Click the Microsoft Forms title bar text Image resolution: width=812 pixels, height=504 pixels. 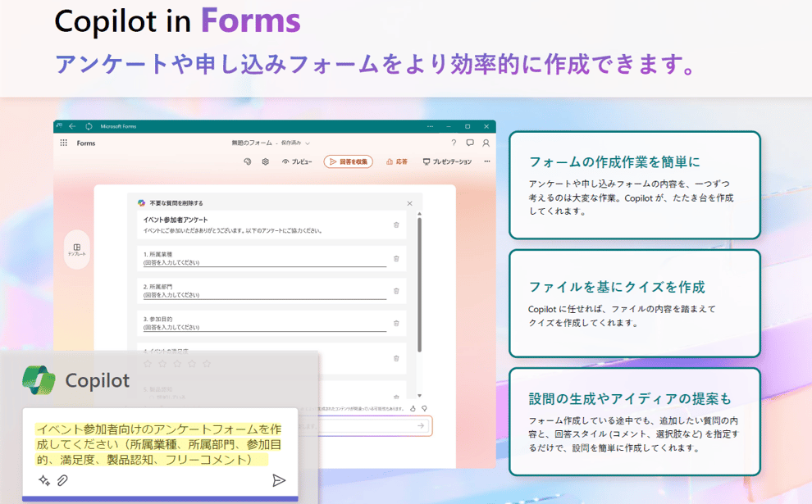click(119, 126)
